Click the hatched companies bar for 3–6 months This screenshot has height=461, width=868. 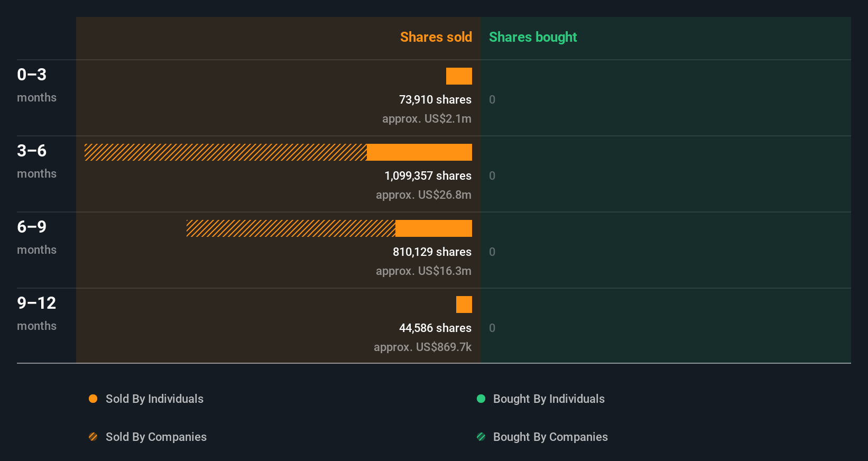[x=226, y=152]
